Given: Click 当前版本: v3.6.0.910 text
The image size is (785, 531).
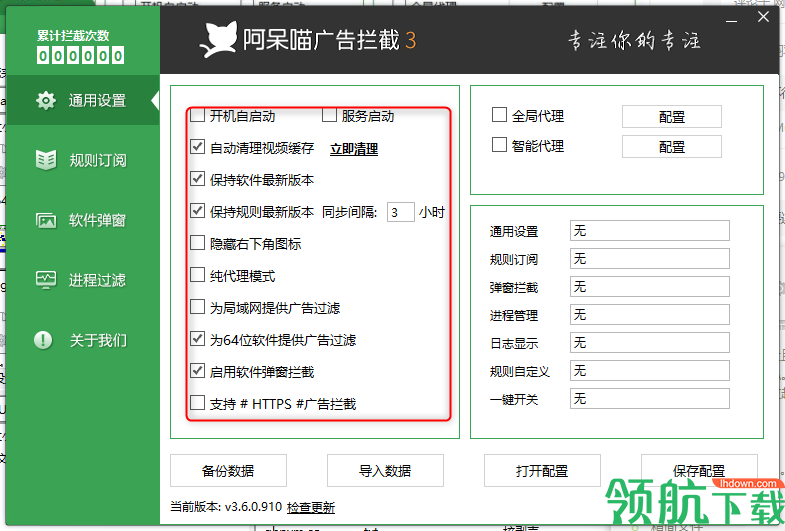Looking at the screenshot, I should point(226,507).
